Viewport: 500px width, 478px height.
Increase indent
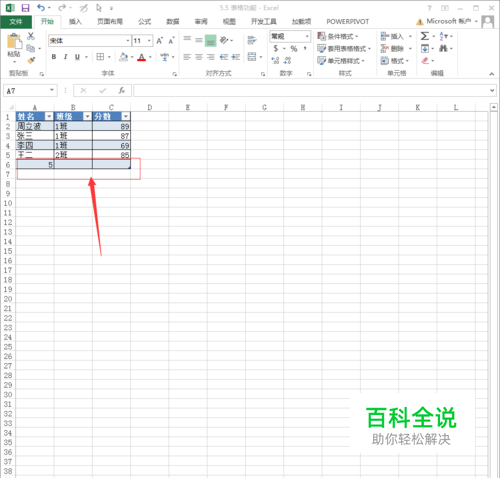coord(236,57)
